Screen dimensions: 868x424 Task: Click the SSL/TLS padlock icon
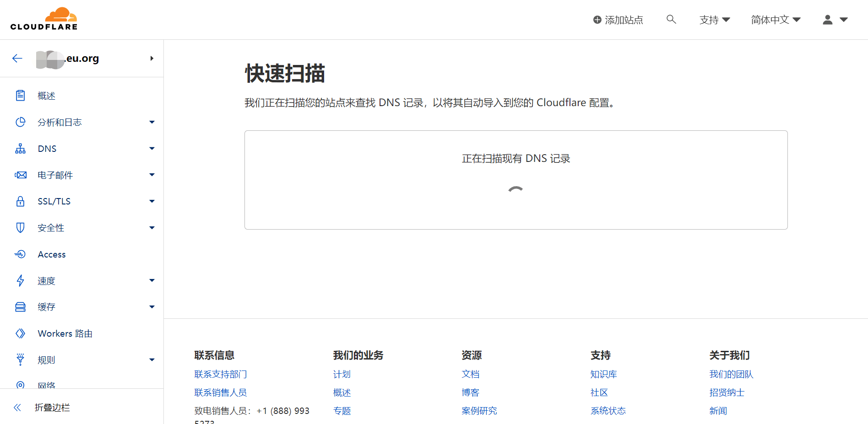click(x=20, y=201)
